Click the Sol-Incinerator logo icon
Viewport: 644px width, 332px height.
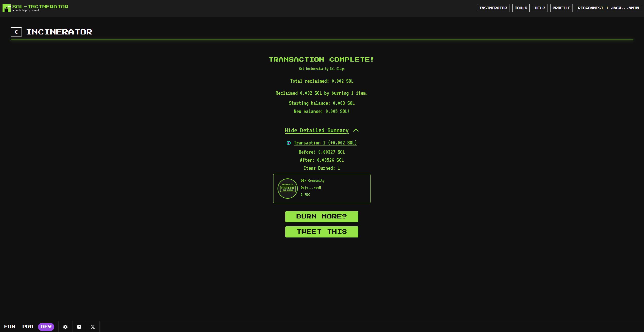click(x=7, y=8)
